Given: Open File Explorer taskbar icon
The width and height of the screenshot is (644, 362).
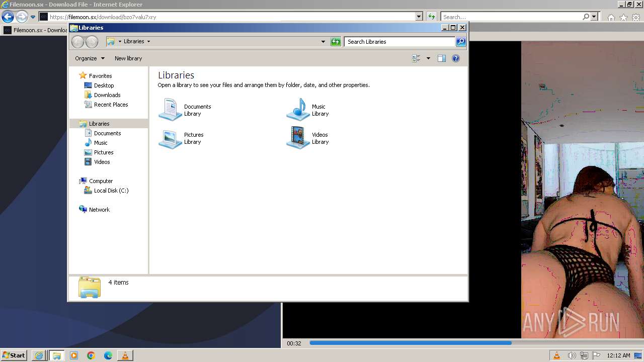Looking at the screenshot, I should click(x=56, y=355).
